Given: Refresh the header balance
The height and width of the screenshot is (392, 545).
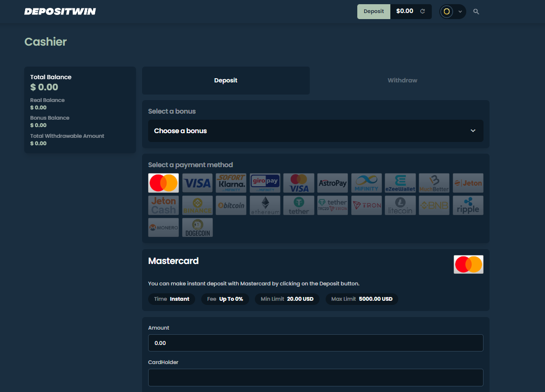Looking at the screenshot, I should point(422,11).
